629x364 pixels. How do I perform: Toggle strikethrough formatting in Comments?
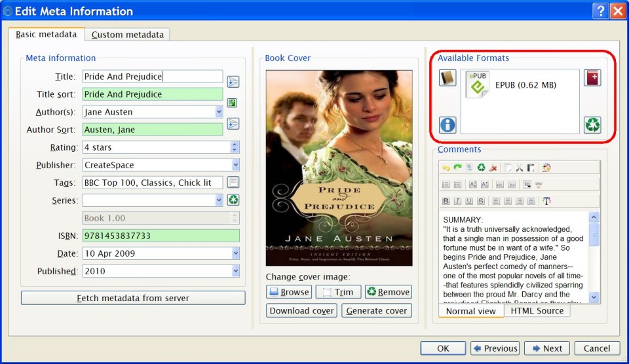coord(481,201)
